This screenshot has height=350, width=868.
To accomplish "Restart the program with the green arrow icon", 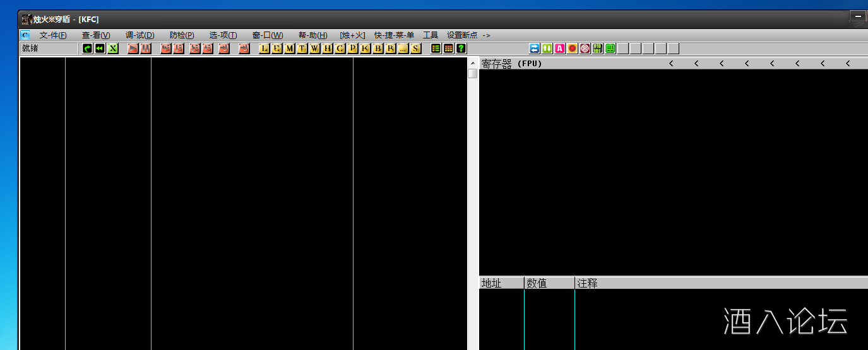I will tap(87, 49).
